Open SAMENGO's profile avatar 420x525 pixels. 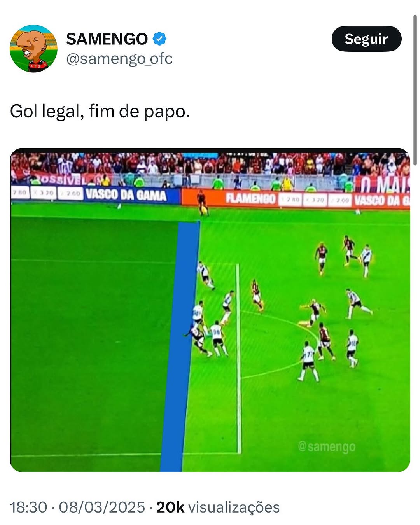(33, 49)
